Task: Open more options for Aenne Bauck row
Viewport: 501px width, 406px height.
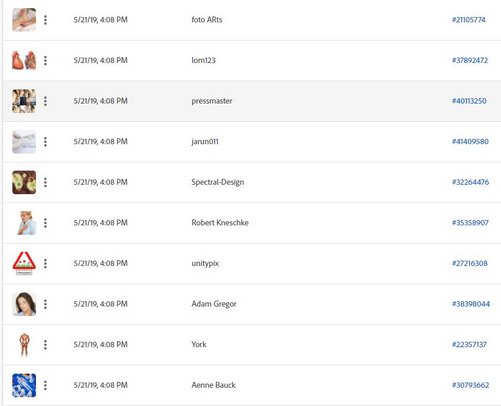Action: pyautogui.click(x=45, y=385)
